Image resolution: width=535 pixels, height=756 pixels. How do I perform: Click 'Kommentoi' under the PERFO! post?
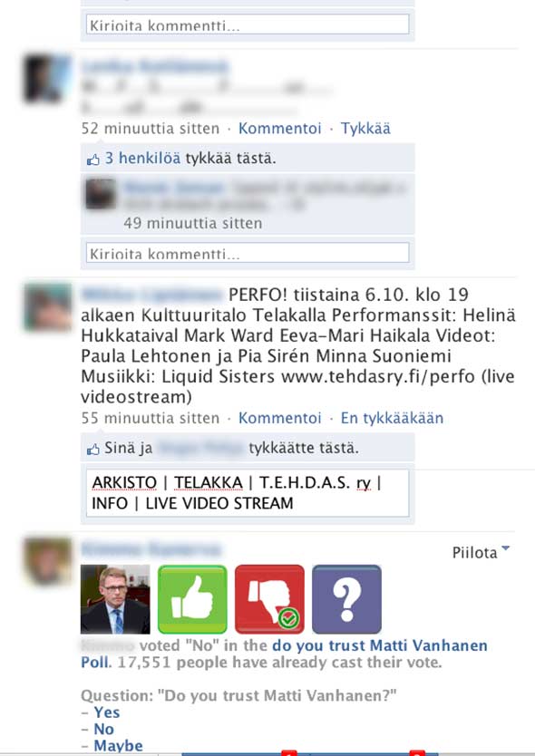(x=280, y=418)
